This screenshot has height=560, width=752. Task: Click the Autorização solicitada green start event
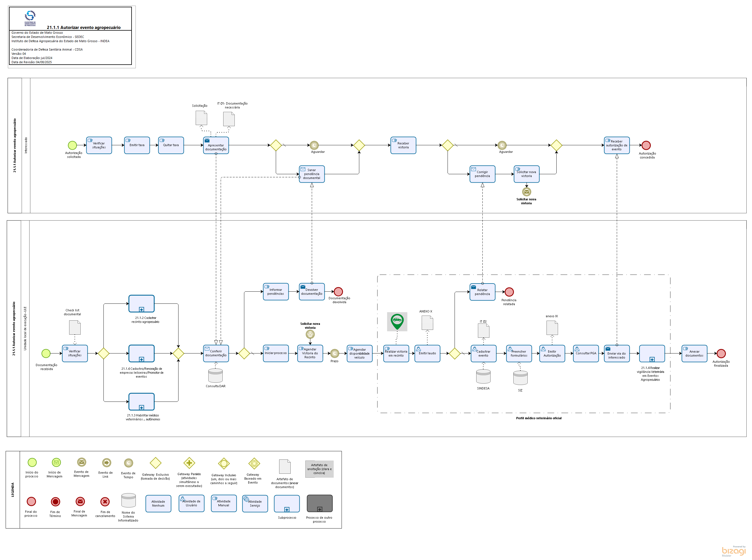click(x=72, y=145)
